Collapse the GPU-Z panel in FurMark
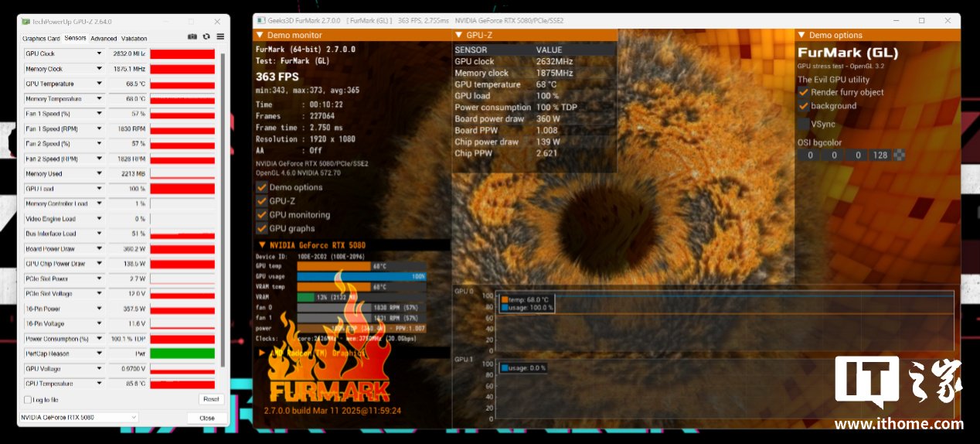Screen dimensions: 980x444 click(x=459, y=36)
